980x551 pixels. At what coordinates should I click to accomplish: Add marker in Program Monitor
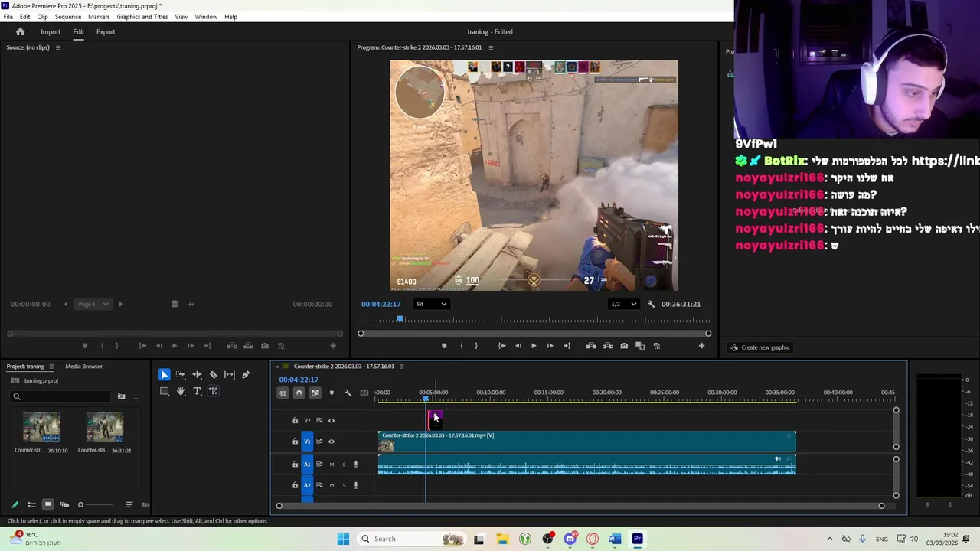pyautogui.click(x=444, y=346)
